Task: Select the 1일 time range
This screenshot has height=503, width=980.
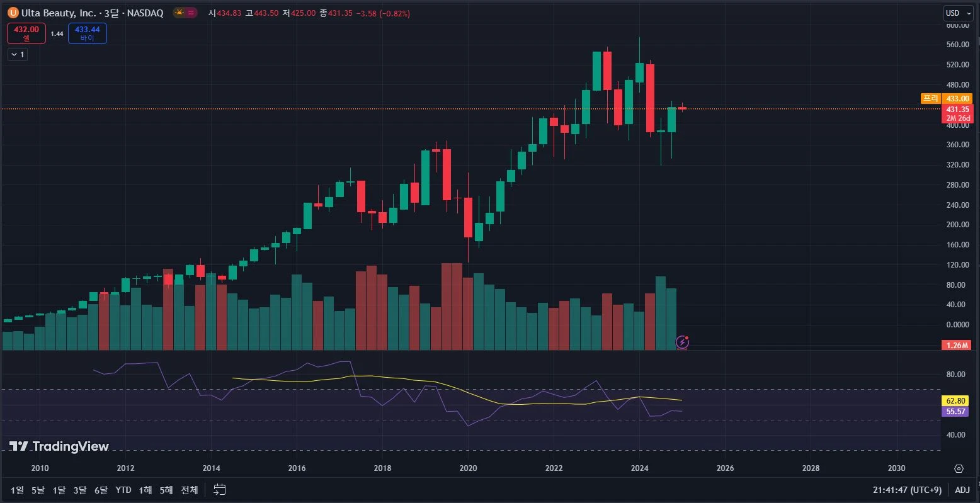Action: click(x=18, y=490)
